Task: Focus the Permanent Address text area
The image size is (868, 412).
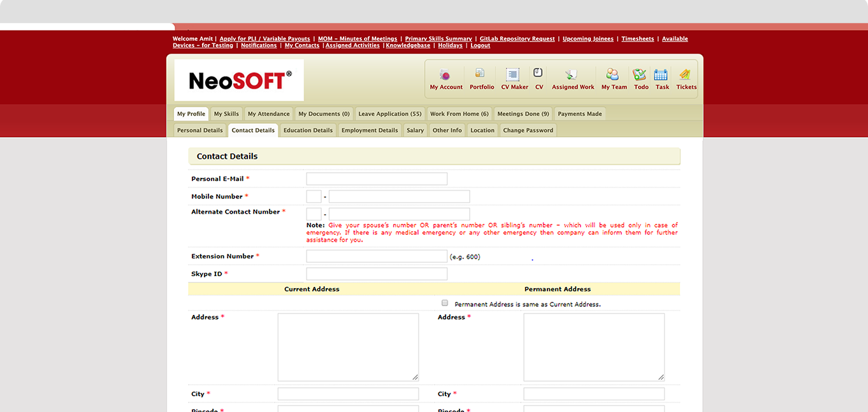Action: tap(594, 348)
